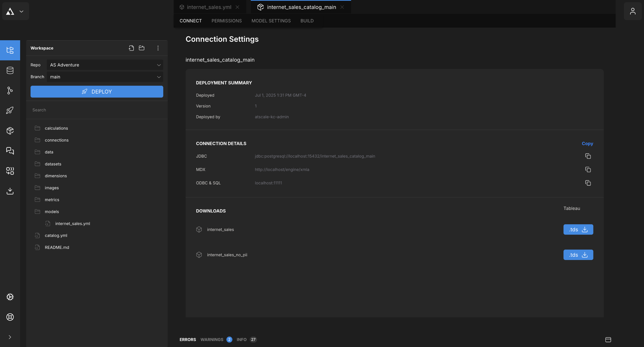Open the chat conversations sidebar icon

click(x=10, y=151)
